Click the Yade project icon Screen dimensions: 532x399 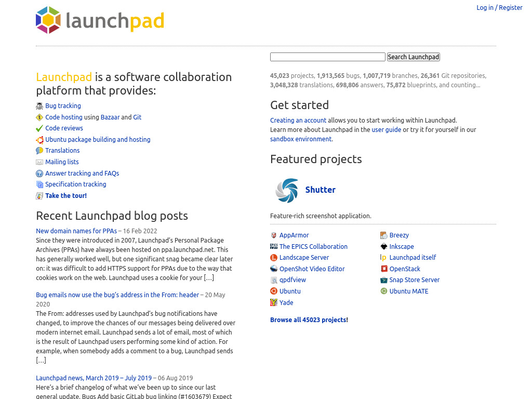pyautogui.click(x=273, y=302)
